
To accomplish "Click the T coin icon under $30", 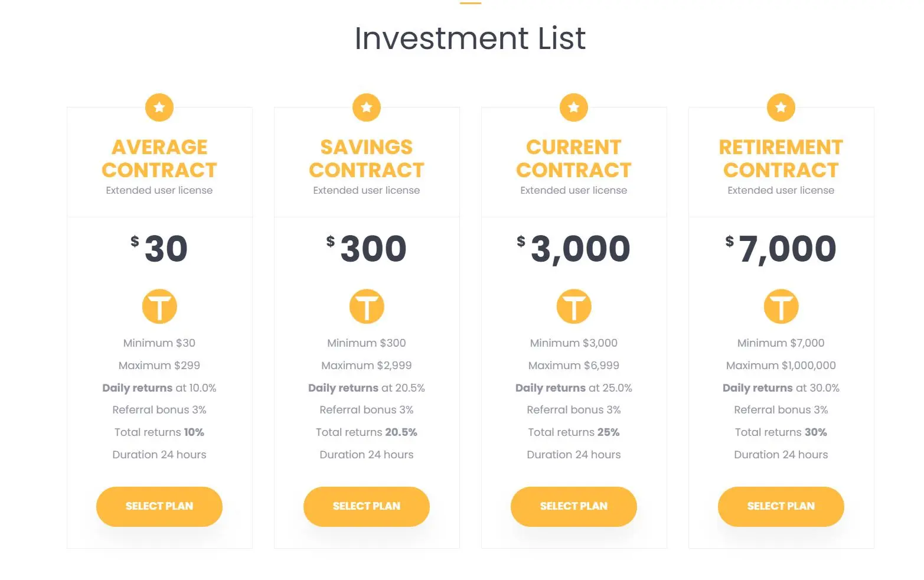I will [x=159, y=306].
